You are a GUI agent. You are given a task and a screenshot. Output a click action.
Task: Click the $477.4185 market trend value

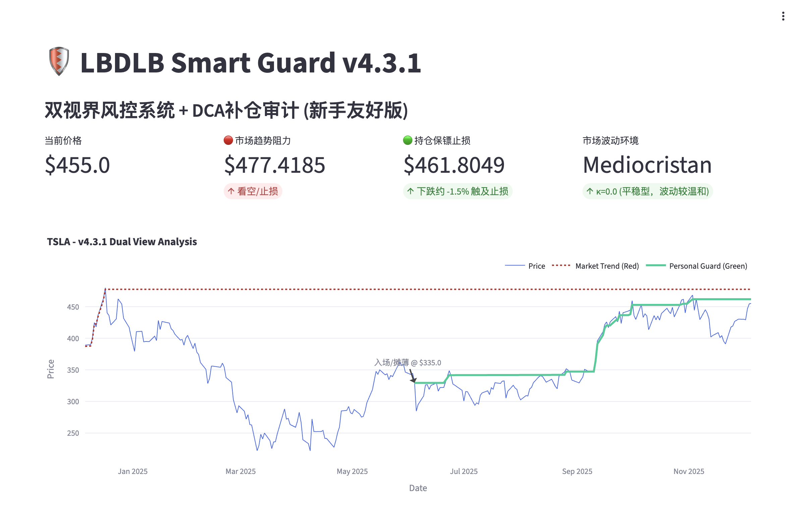pyautogui.click(x=275, y=165)
